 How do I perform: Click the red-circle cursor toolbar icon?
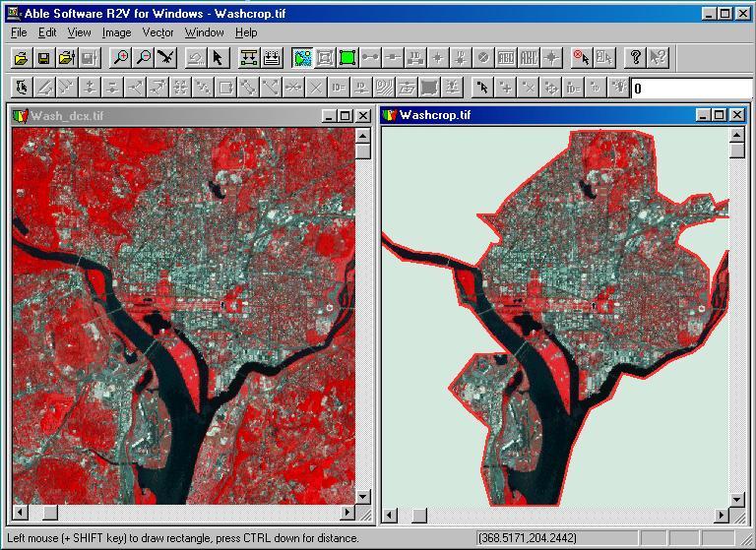(581, 58)
